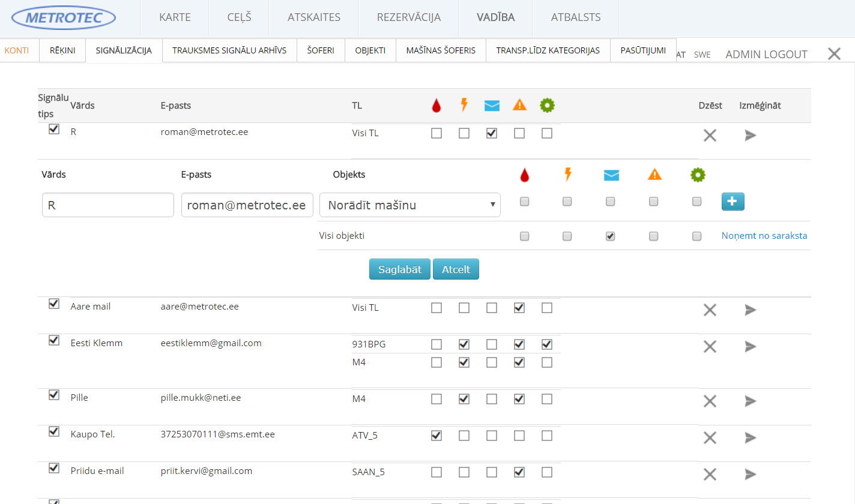
Task: Click the blue envelope icon in table header
Action: point(492,106)
